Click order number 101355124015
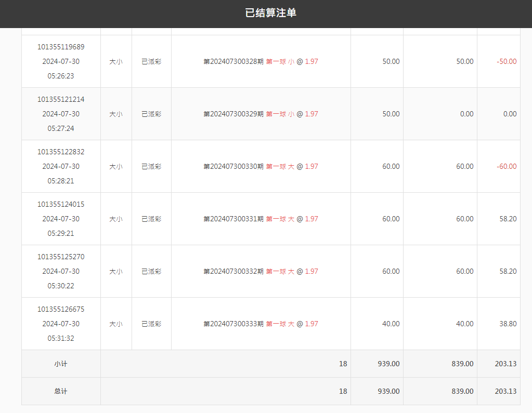This screenshot has height=413, width=532. [x=61, y=204]
